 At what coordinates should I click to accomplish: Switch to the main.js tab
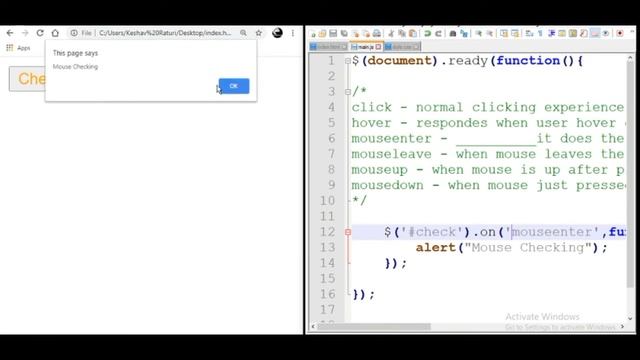pyautogui.click(x=366, y=47)
